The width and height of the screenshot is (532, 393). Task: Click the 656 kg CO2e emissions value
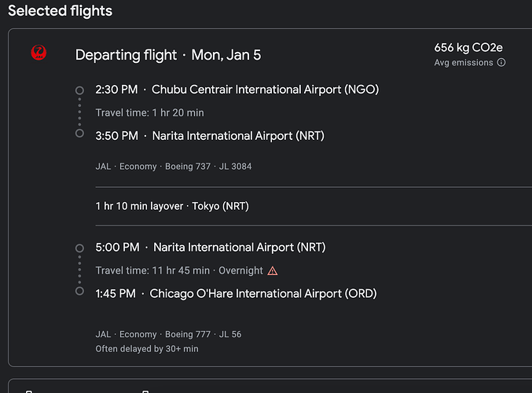point(468,48)
